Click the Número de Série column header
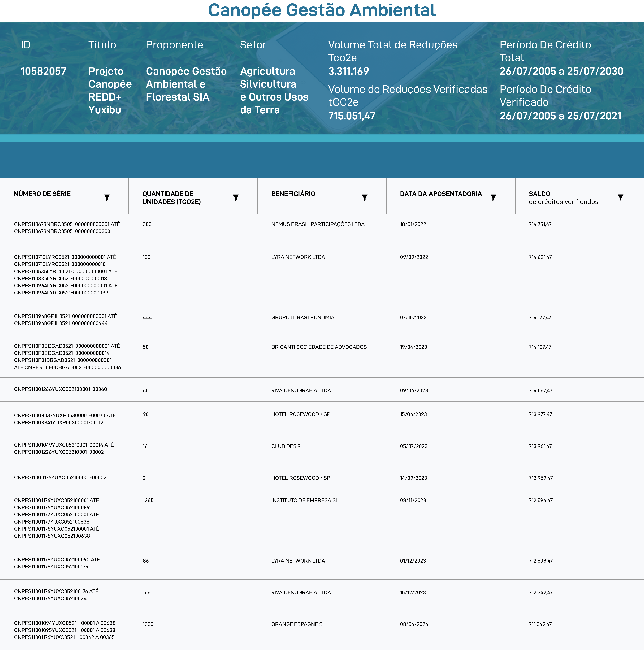This screenshot has height=650, width=644. (42, 194)
